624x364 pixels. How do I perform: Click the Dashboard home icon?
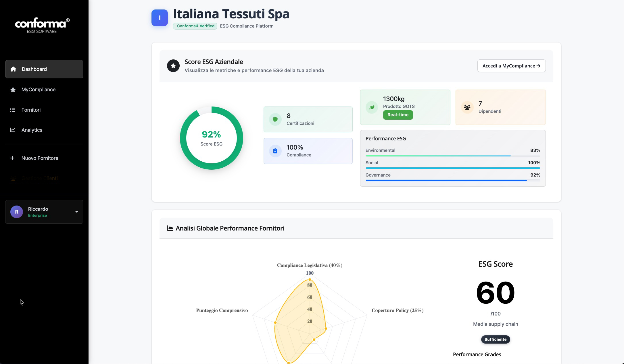(x=13, y=69)
